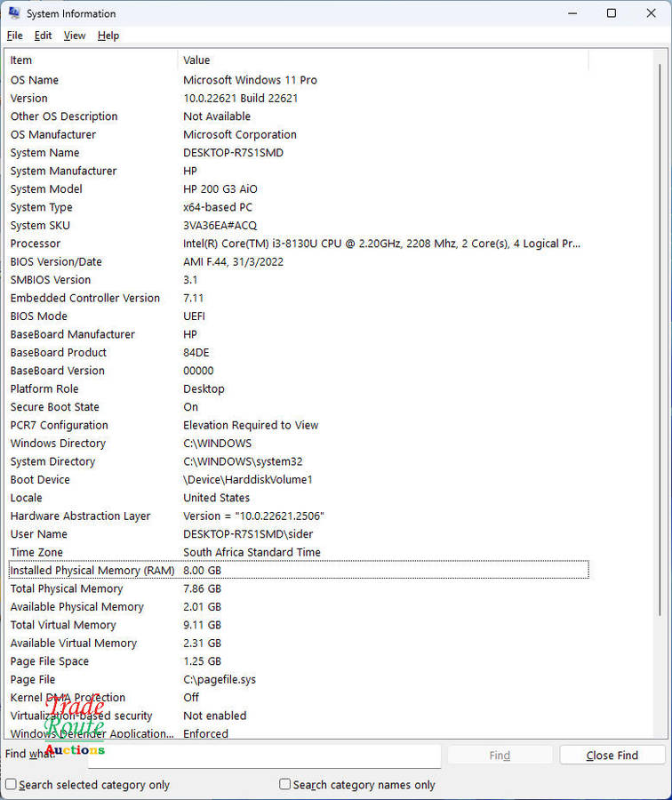Close the System Information window
The image size is (672, 800).
point(652,13)
